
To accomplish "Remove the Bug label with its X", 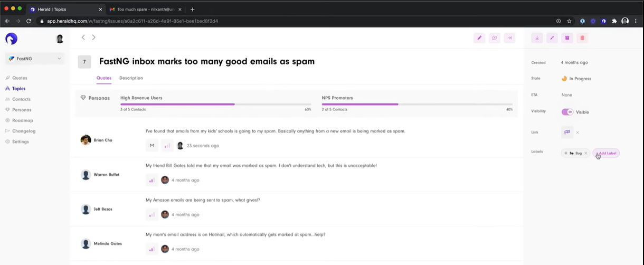I will point(585,153).
